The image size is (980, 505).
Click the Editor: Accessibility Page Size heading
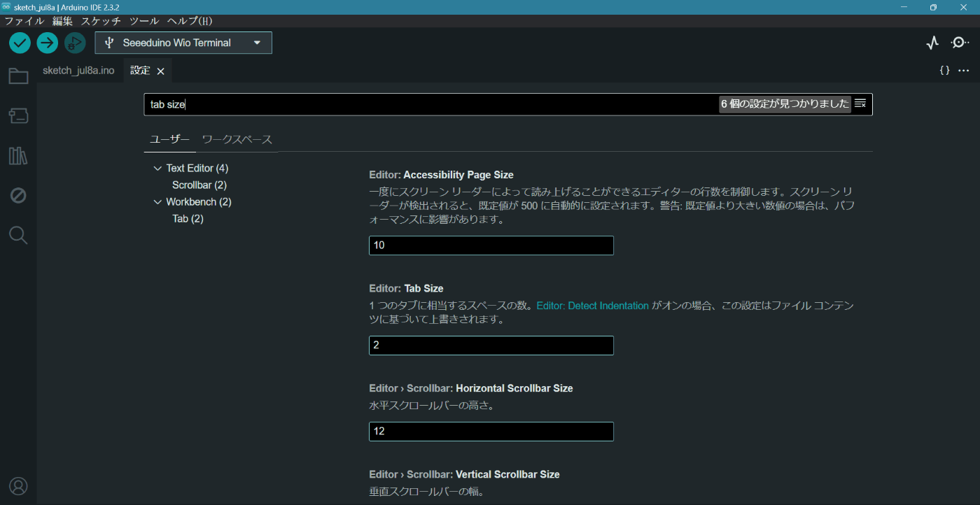pyautogui.click(x=442, y=175)
